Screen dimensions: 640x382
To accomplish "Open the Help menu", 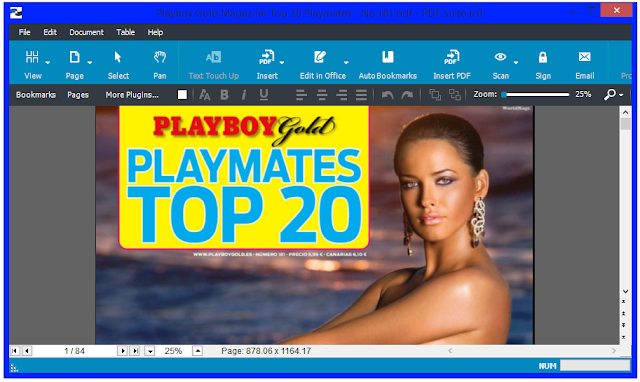I will pos(155,32).
